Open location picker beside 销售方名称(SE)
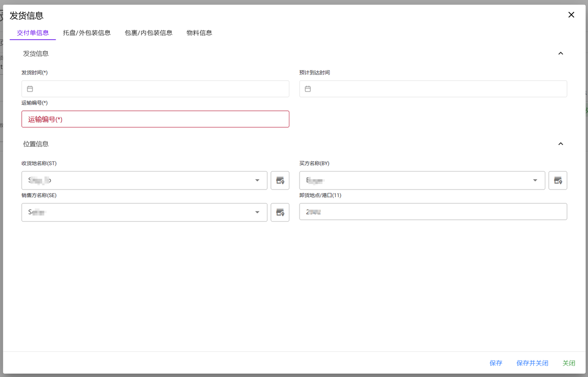The height and width of the screenshot is (377, 588). (x=280, y=212)
